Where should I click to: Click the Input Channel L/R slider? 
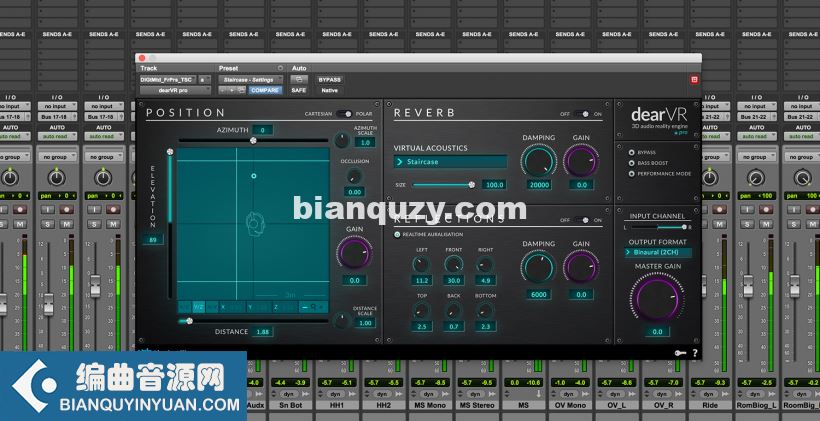[x=658, y=227]
